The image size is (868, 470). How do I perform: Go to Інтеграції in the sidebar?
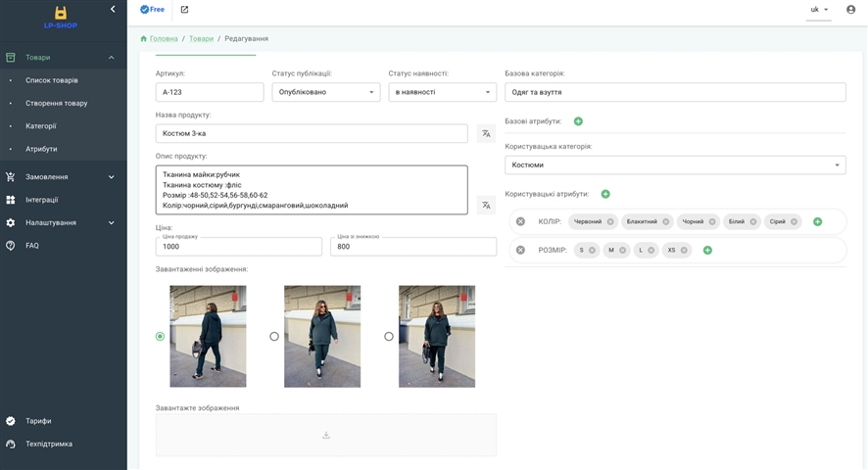click(x=42, y=200)
